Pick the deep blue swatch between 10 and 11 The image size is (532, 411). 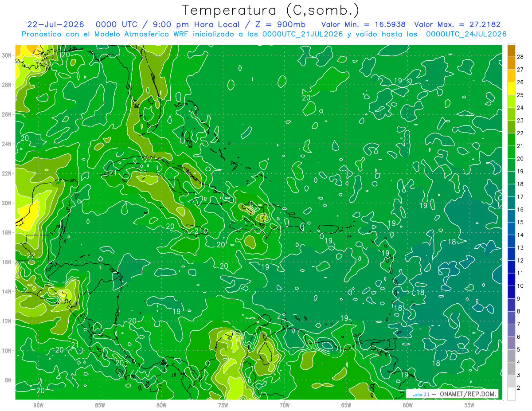pyautogui.click(x=511, y=279)
